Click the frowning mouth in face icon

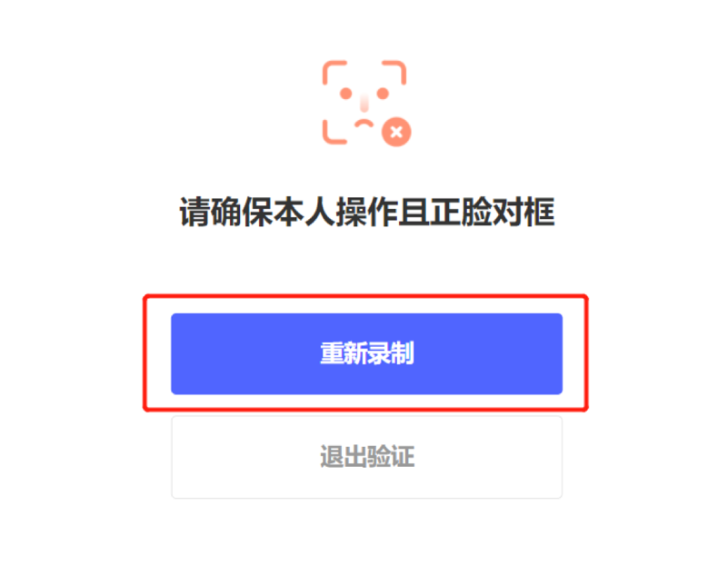pyautogui.click(x=364, y=124)
